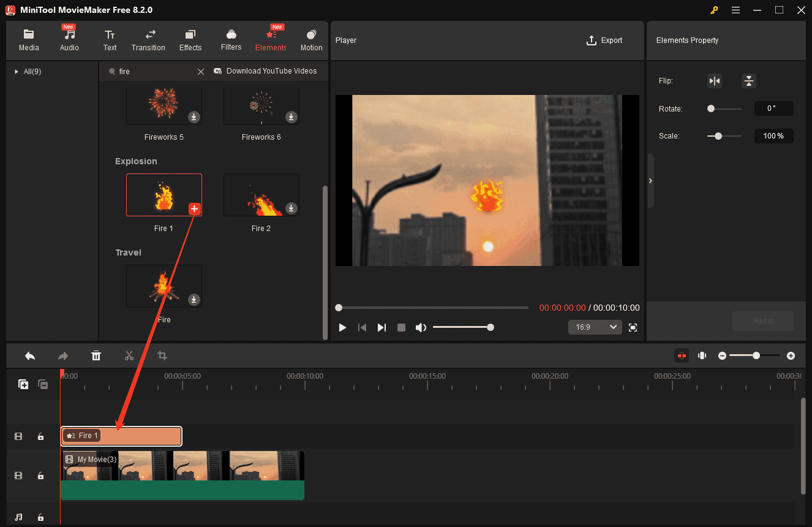Go to previous frame

tap(362, 328)
